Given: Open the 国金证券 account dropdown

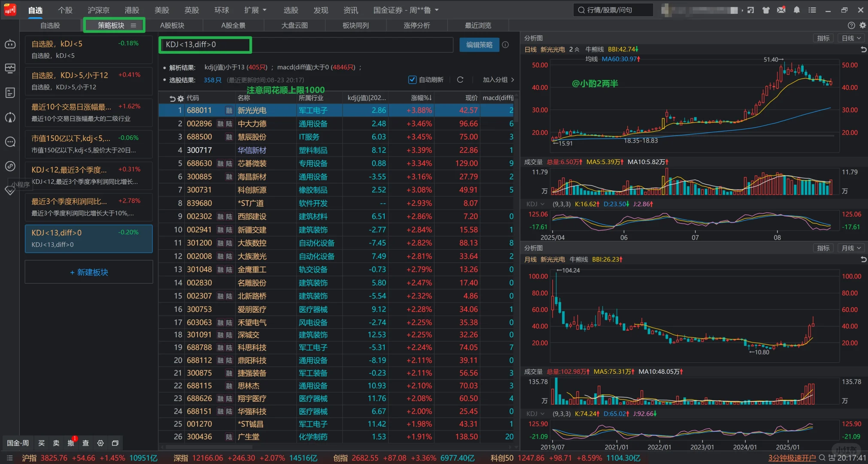Looking at the screenshot, I should point(406,10).
